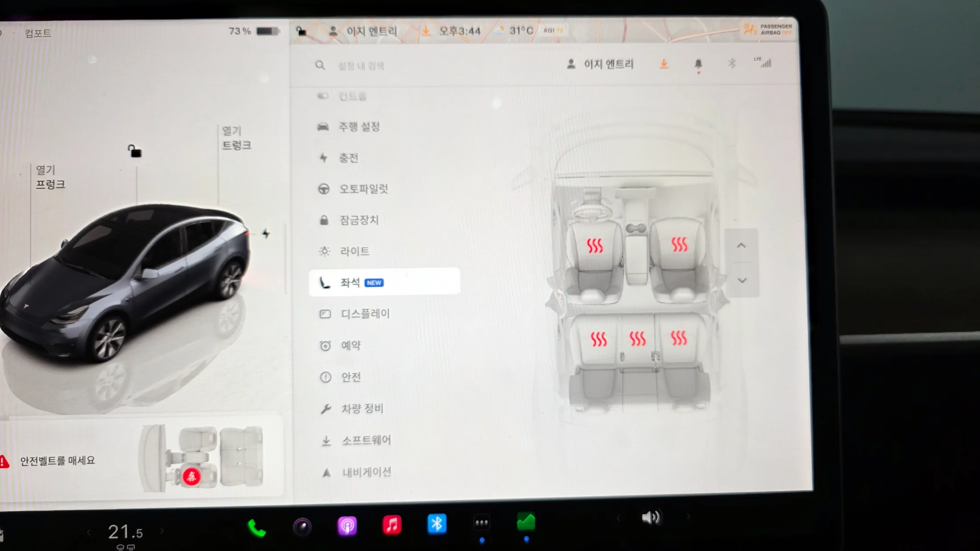The width and height of the screenshot is (980, 551).
Task: Open the Apple Music app
Action: [392, 525]
